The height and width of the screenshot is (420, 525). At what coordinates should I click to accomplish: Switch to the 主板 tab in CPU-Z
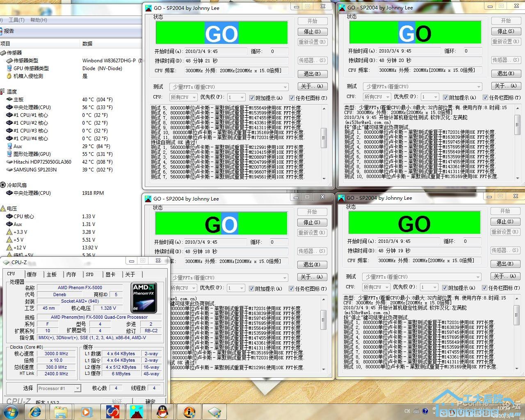click(x=52, y=274)
